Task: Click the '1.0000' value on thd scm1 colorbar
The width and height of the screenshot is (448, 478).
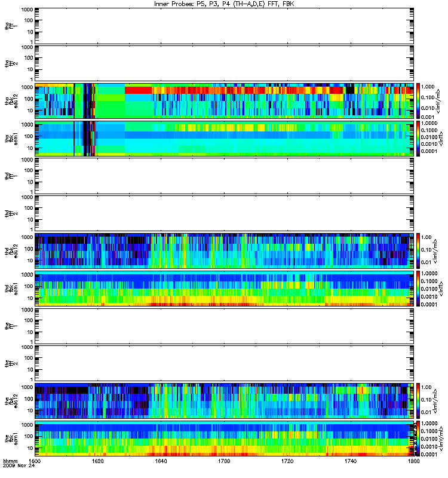Action: tap(429, 274)
